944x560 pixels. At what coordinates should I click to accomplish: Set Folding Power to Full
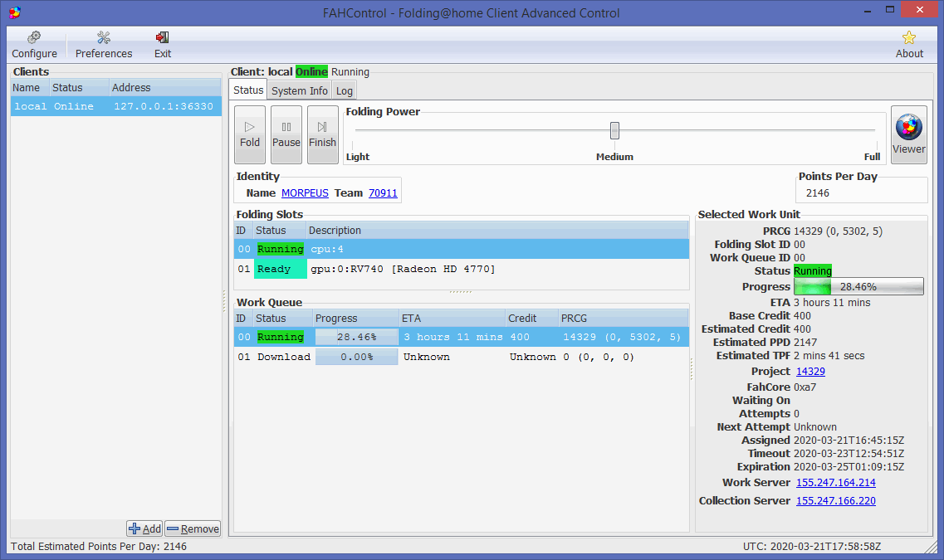tap(872, 157)
